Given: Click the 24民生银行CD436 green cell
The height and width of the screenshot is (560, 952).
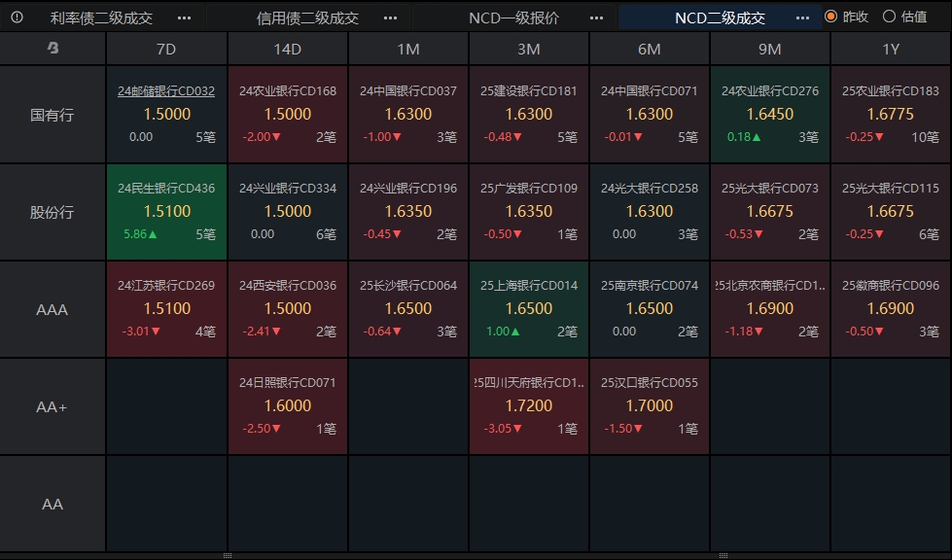Looking at the screenshot, I should tap(166, 212).
